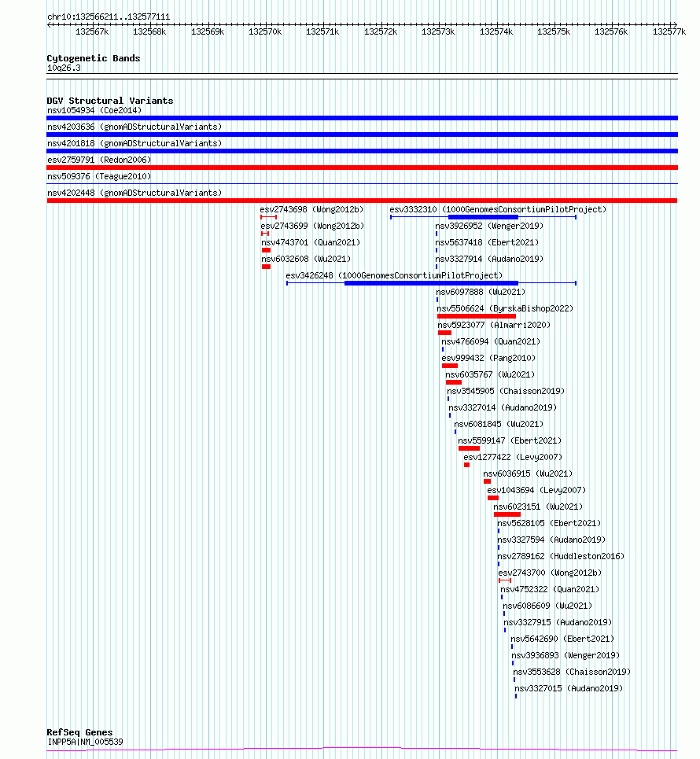Click the 132567k ruler tick label
The height and width of the screenshot is (759, 700).
[92, 32]
